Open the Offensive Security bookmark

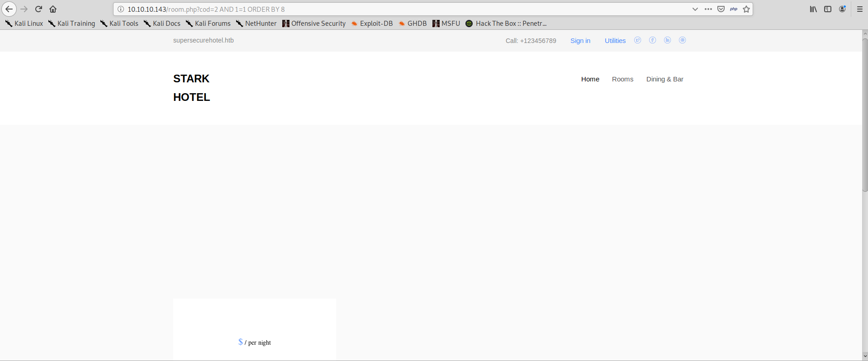click(x=314, y=24)
